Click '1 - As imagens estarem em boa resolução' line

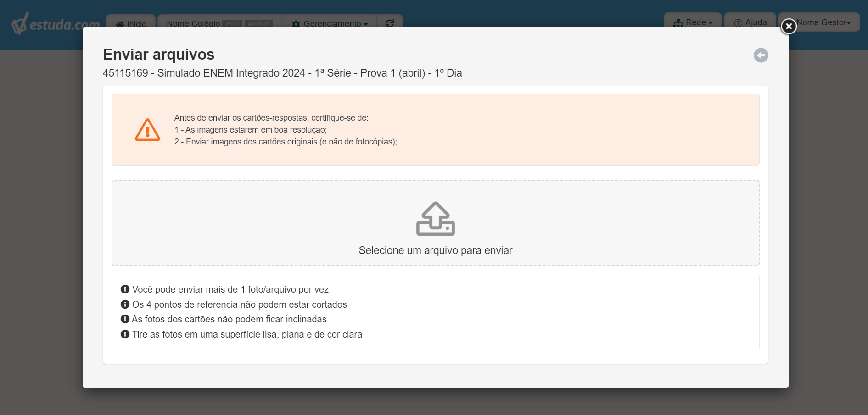251,130
